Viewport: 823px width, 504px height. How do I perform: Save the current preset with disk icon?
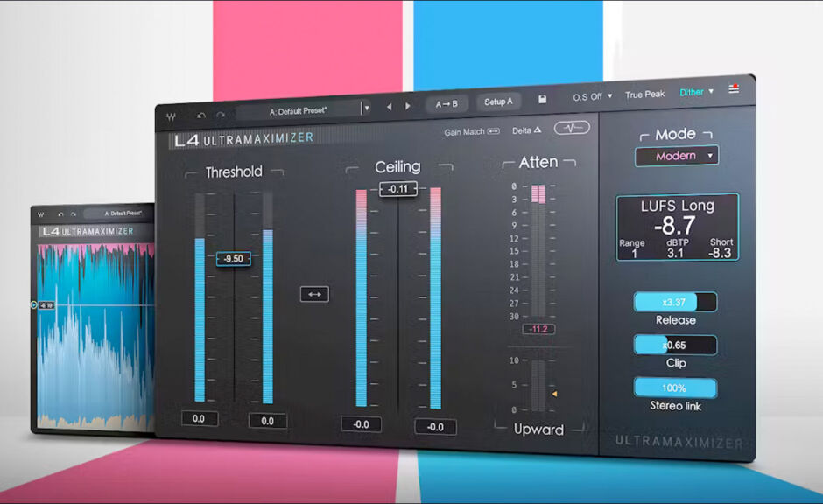(x=543, y=98)
